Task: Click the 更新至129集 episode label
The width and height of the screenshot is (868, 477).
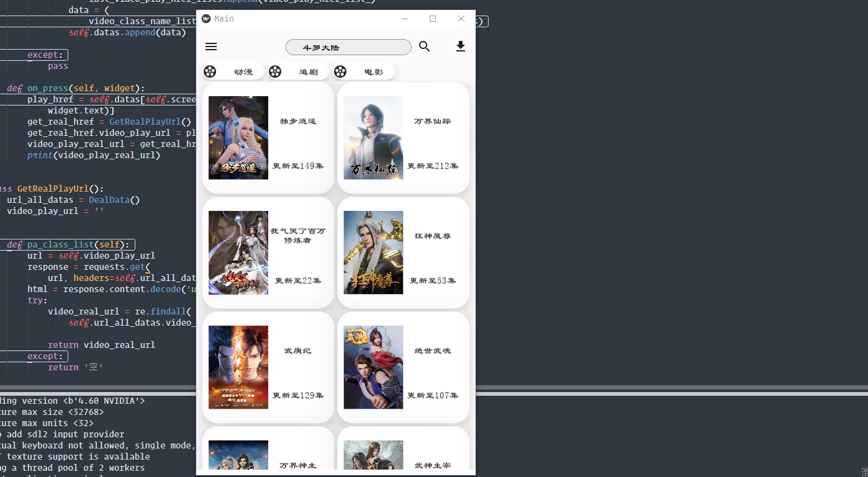Action: 298,396
